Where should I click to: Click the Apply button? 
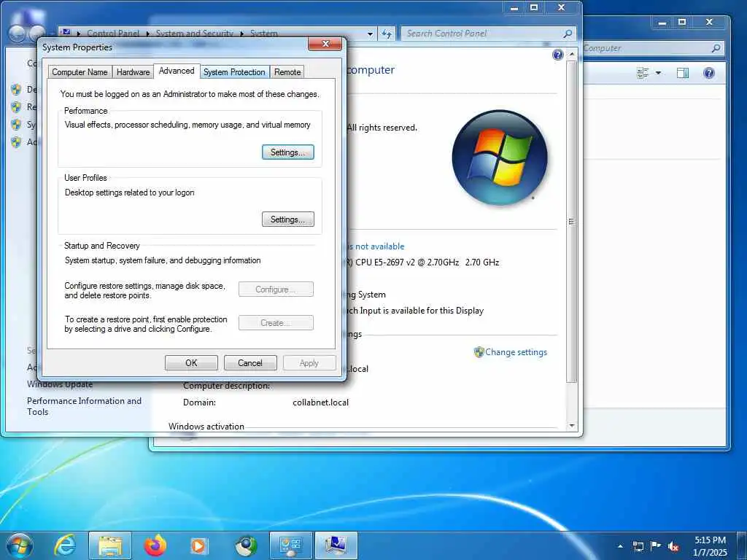point(309,363)
